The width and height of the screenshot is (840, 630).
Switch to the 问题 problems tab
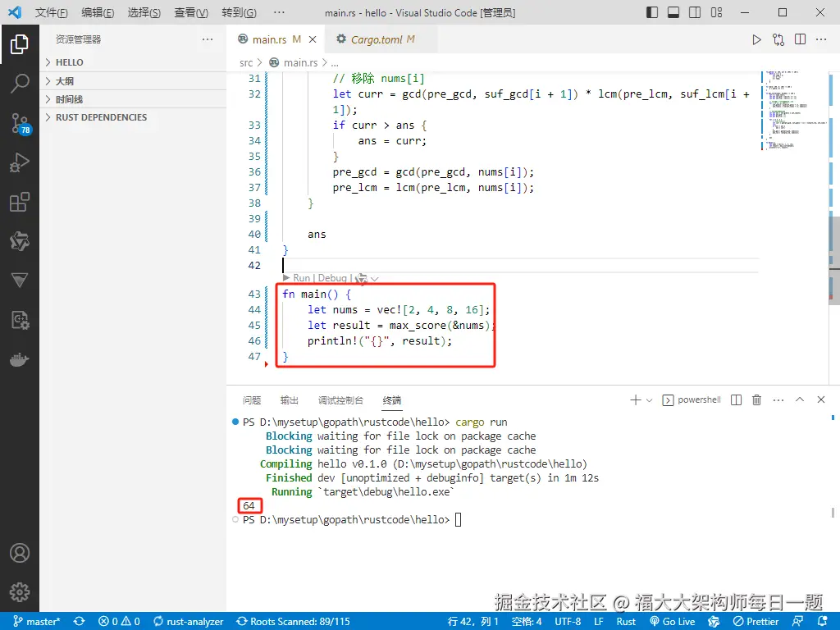251,400
